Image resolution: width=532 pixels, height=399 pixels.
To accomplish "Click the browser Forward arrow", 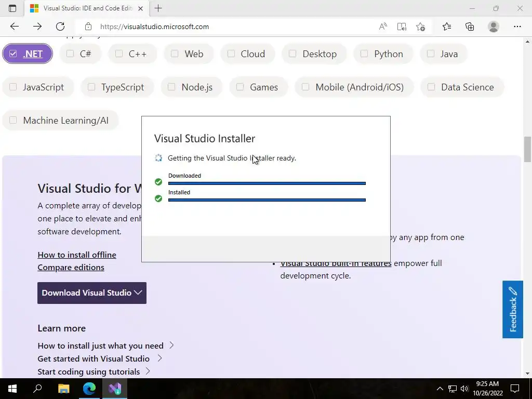I will 37,26.
